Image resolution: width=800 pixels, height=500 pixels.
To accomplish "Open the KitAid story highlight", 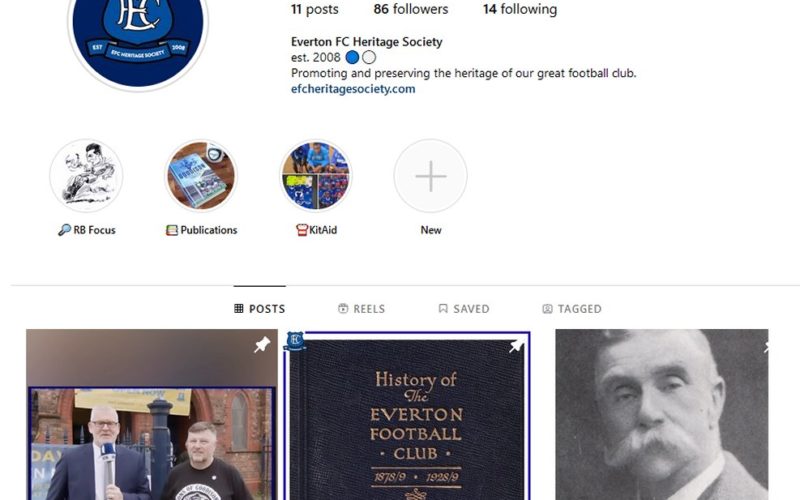I will [x=316, y=176].
